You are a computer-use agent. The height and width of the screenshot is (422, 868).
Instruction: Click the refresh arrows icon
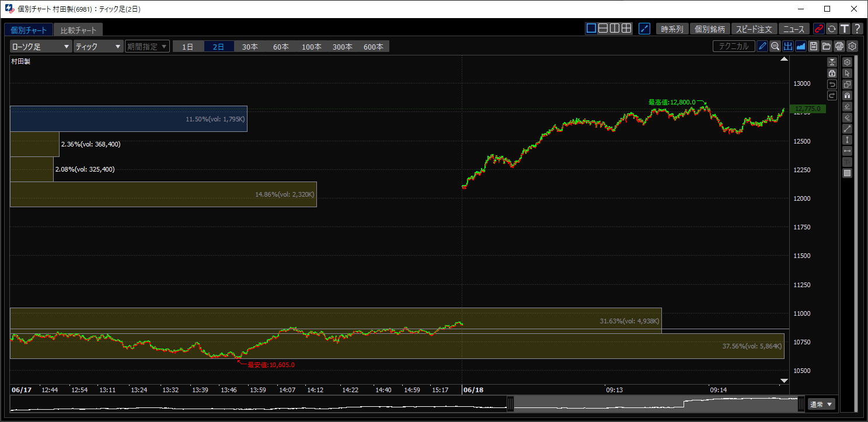coord(832,29)
